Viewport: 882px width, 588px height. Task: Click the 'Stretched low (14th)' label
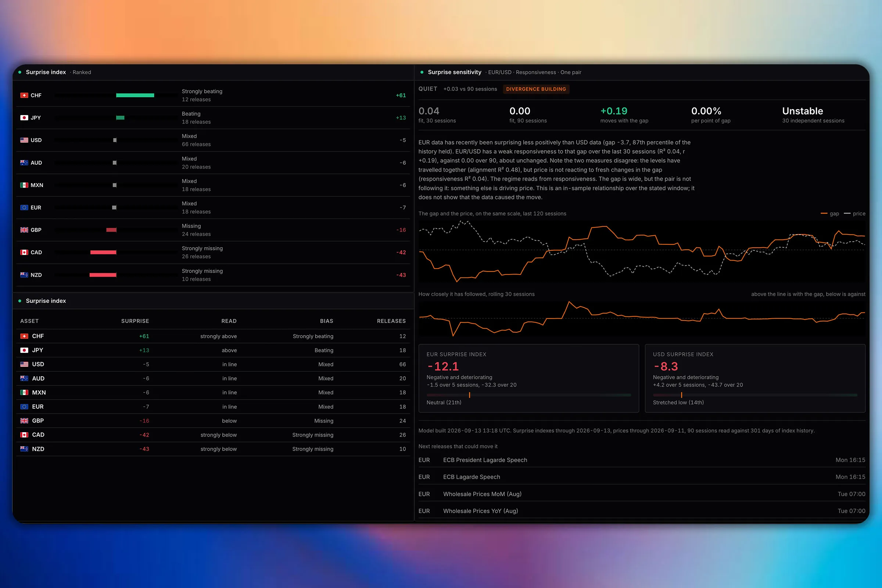point(678,402)
